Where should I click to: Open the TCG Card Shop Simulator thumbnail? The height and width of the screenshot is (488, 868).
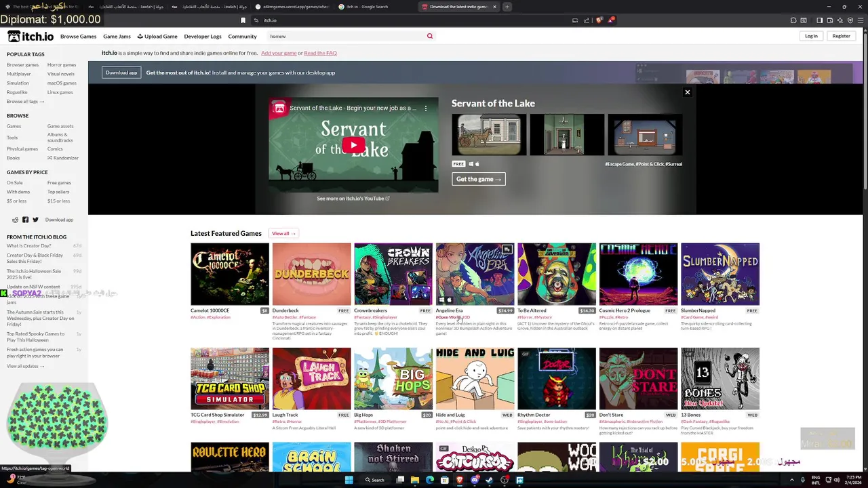[x=230, y=379]
